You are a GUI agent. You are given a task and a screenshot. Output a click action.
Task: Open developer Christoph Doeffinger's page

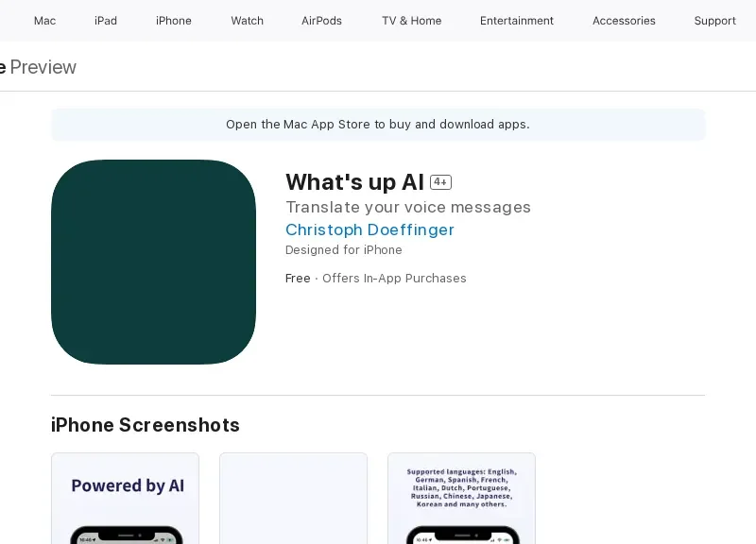(369, 229)
